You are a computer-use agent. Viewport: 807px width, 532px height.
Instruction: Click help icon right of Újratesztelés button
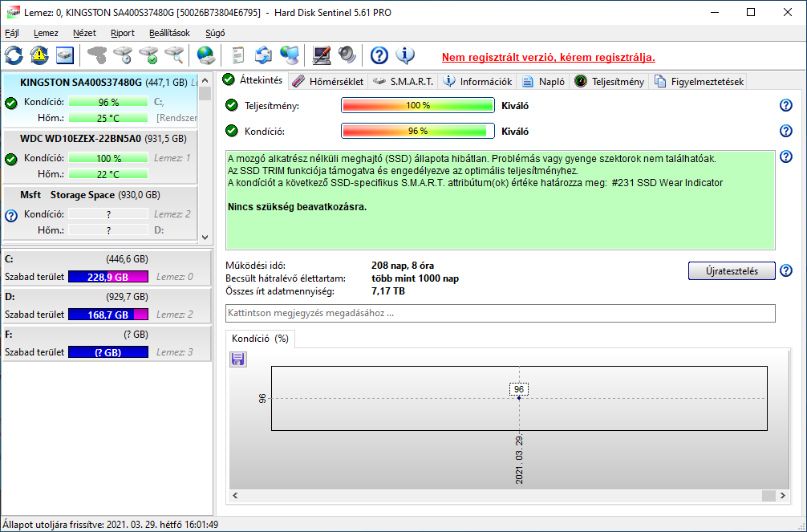786,270
